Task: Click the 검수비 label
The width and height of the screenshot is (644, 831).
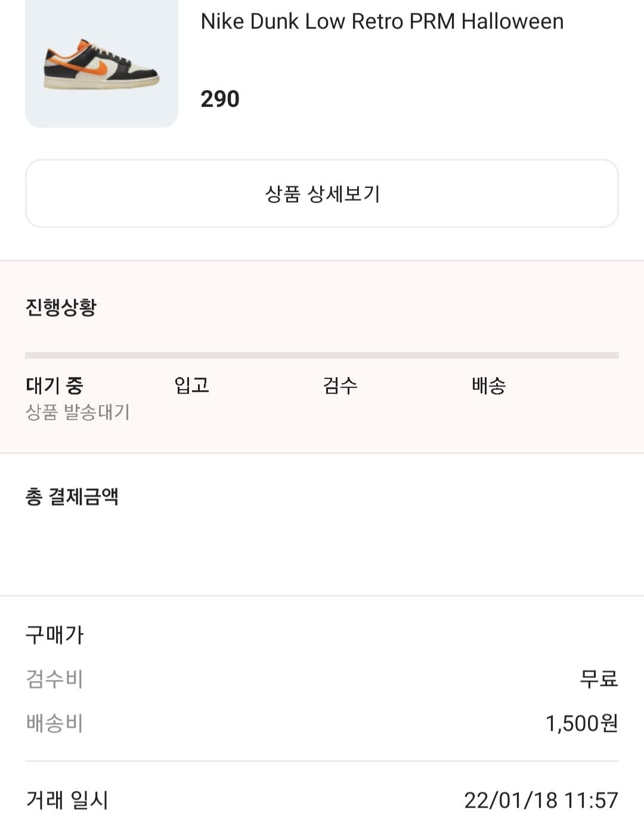Action: tap(55, 679)
